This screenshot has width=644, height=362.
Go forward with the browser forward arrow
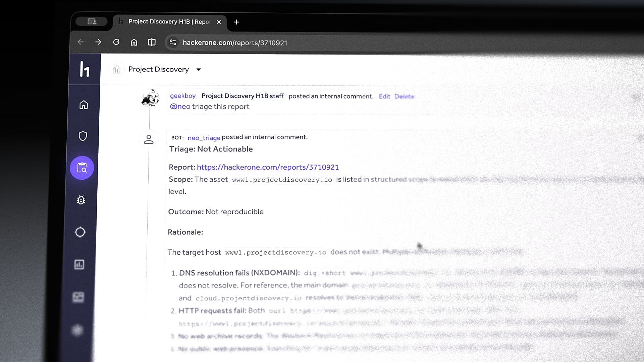(98, 42)
